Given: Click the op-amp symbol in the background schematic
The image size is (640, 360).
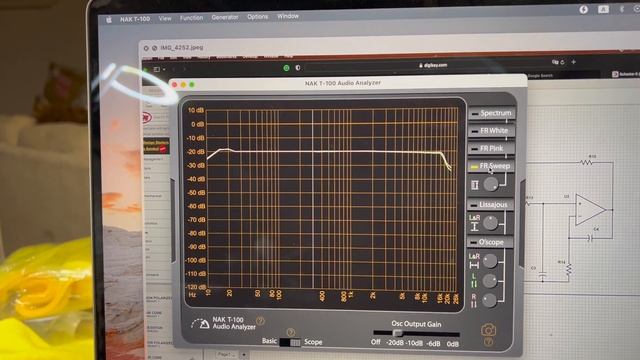Looking at the screenshot, I should (x=590, y=210).
